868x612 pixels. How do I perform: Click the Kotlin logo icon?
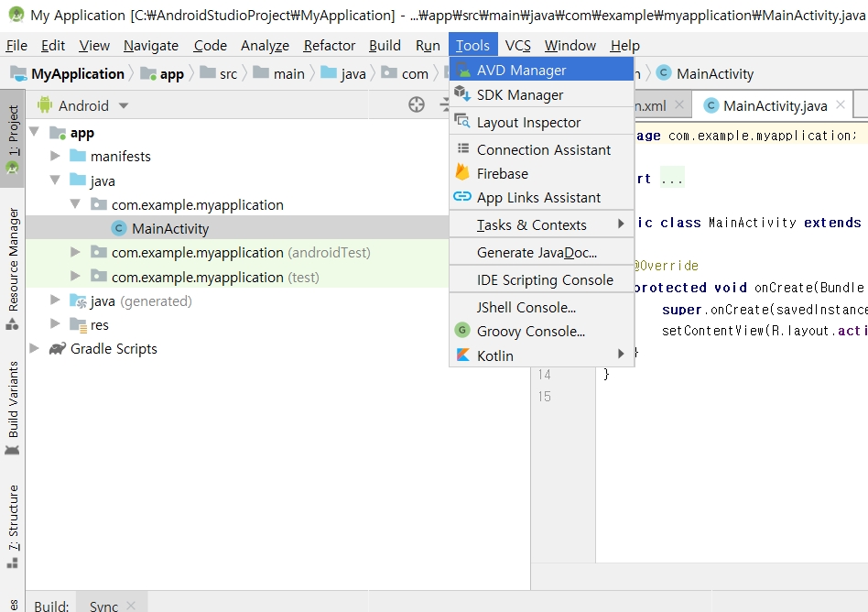[x=462, y=355]
